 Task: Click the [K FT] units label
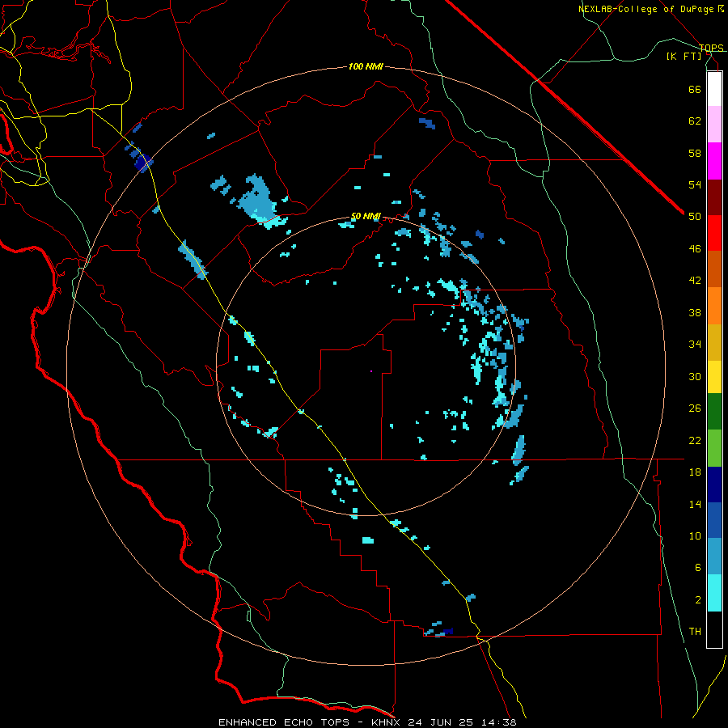(684, 57)
